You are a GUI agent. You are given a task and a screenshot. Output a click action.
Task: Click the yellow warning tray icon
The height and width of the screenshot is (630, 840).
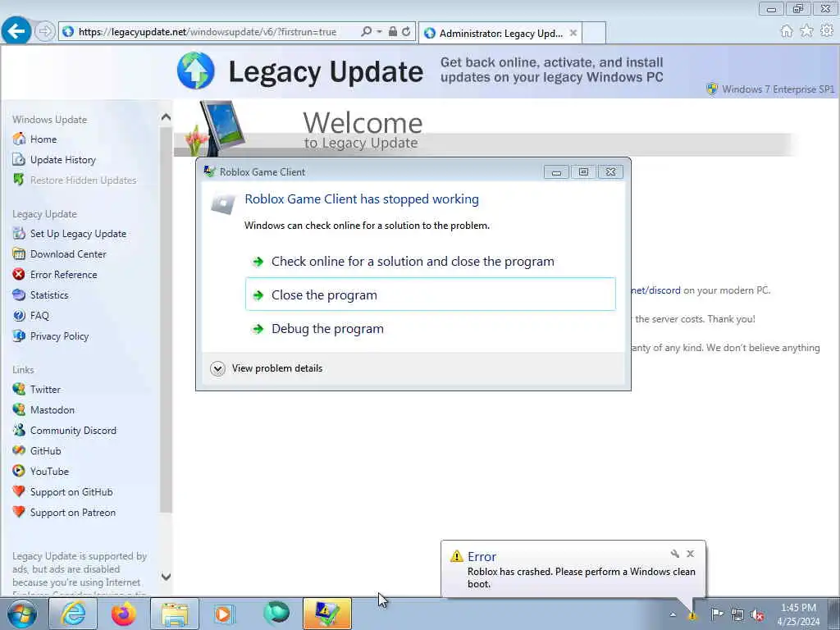pos(692,615)
